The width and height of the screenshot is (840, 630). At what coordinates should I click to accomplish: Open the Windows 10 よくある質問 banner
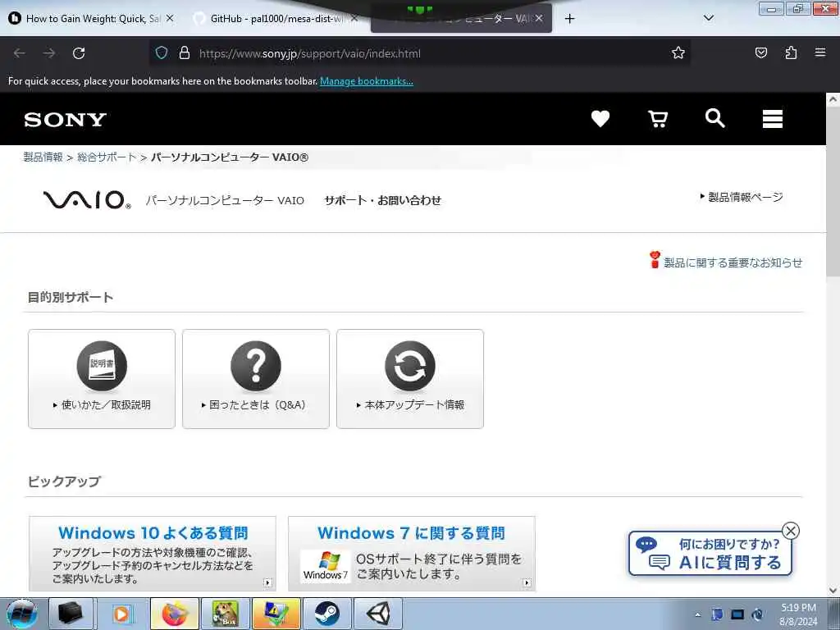click(153, 554)
